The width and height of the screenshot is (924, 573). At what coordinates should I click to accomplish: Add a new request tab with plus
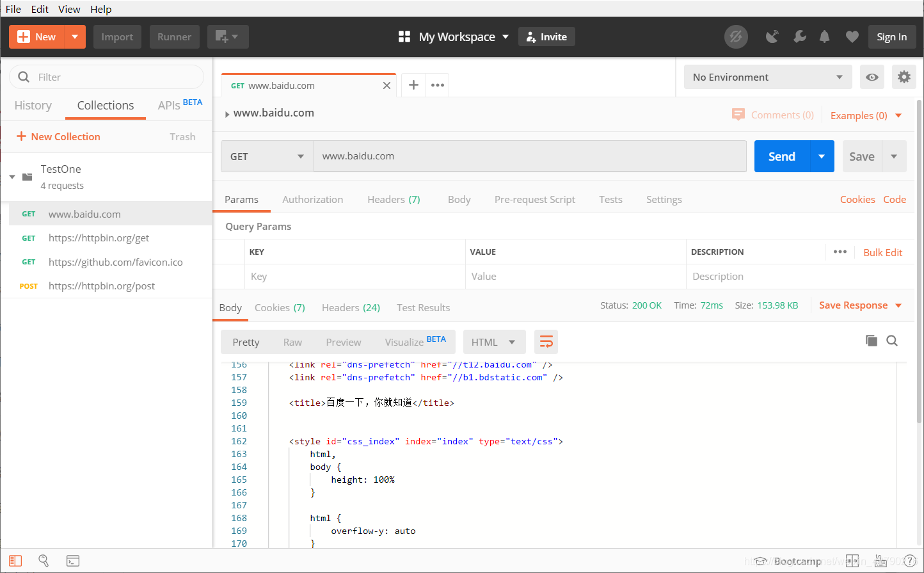(413, 85)
